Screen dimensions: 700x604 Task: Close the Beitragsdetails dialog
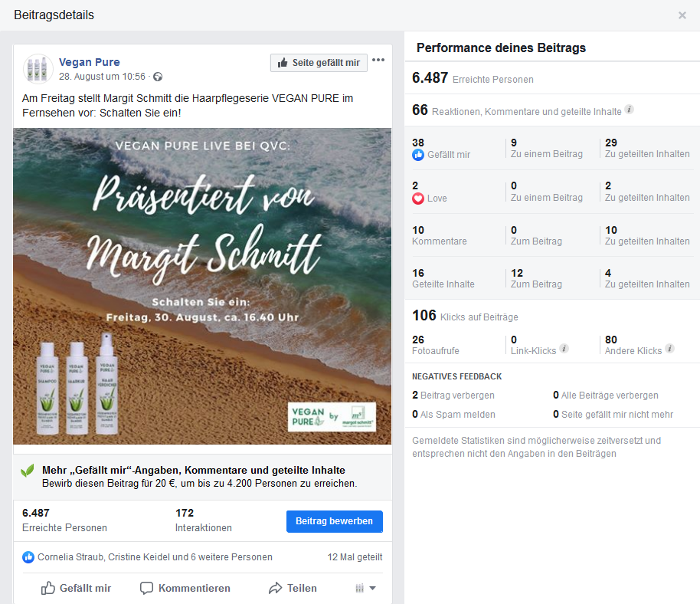coord(682,15)
